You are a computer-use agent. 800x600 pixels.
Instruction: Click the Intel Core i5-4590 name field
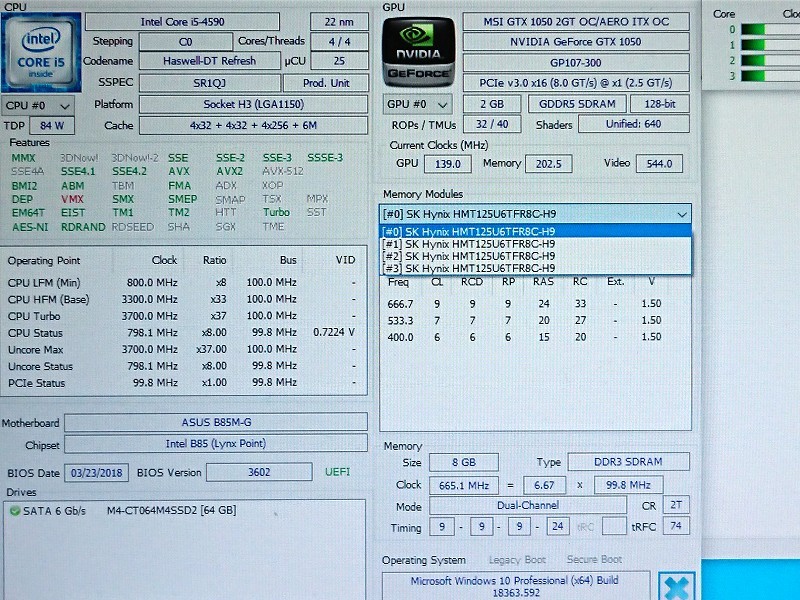(x=183, y=22)
